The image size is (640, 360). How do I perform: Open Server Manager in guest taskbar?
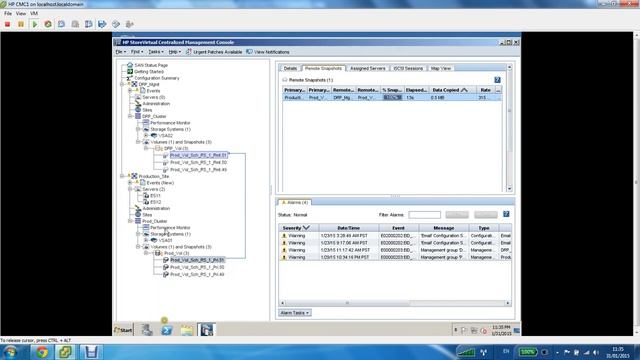click(147, 330)
